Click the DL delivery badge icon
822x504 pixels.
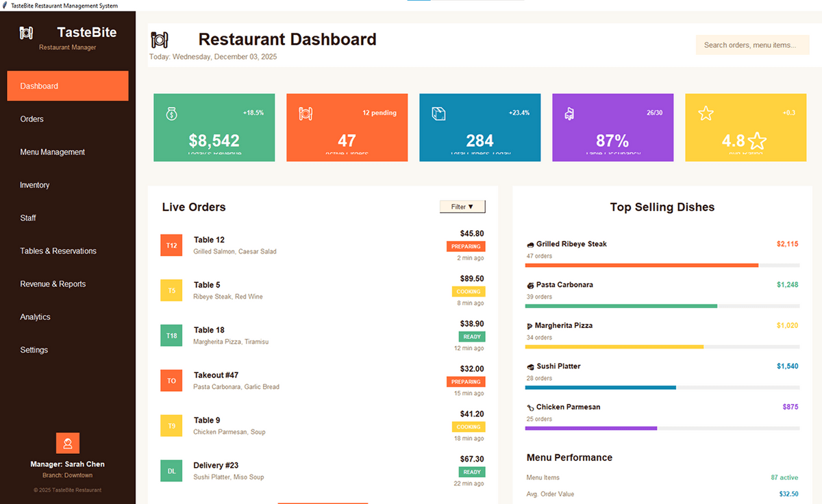click(x=171, y=471)
